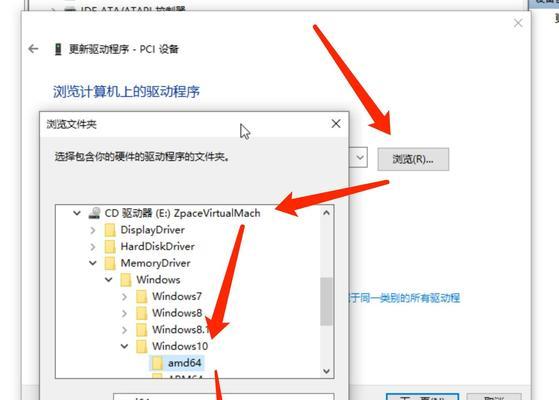This screenshot has height=400, width=559.
Task: Click the 浏览(R)... browse button
Action: 413,159
